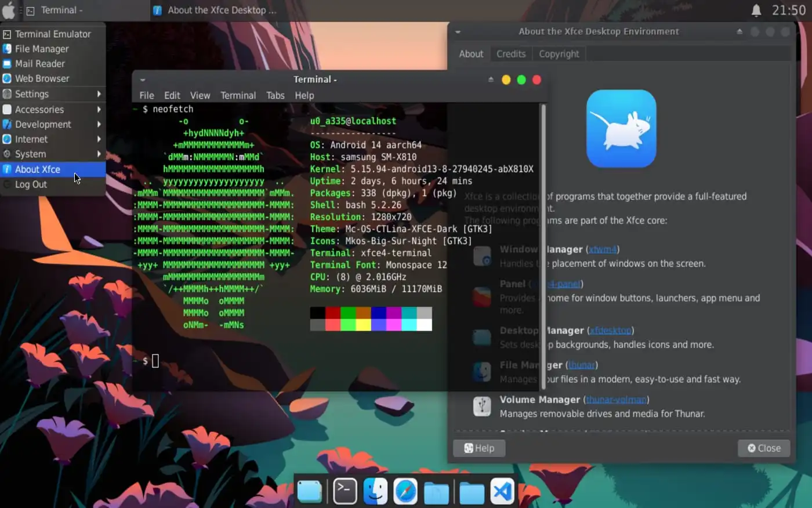Select Terminal Emulator from the applications menu
812x508 pixels.
[53, 34]
